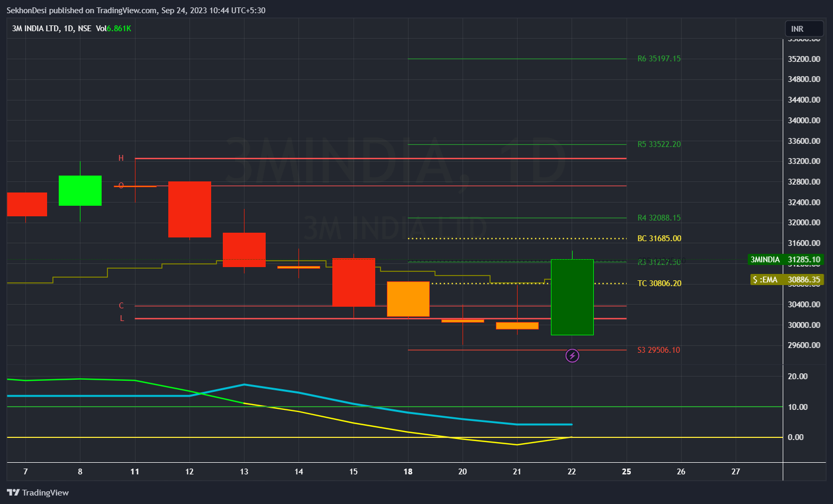Click the O open level marker

point(121,186)
